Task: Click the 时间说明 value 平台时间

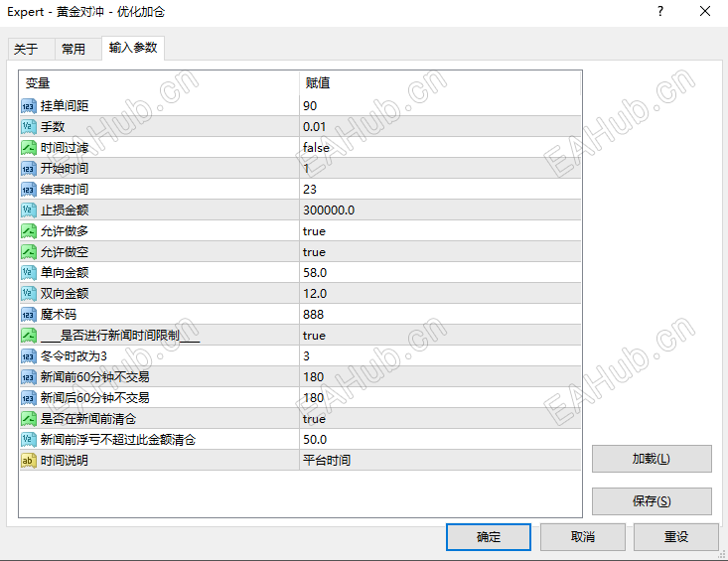Action: (327, 461)
